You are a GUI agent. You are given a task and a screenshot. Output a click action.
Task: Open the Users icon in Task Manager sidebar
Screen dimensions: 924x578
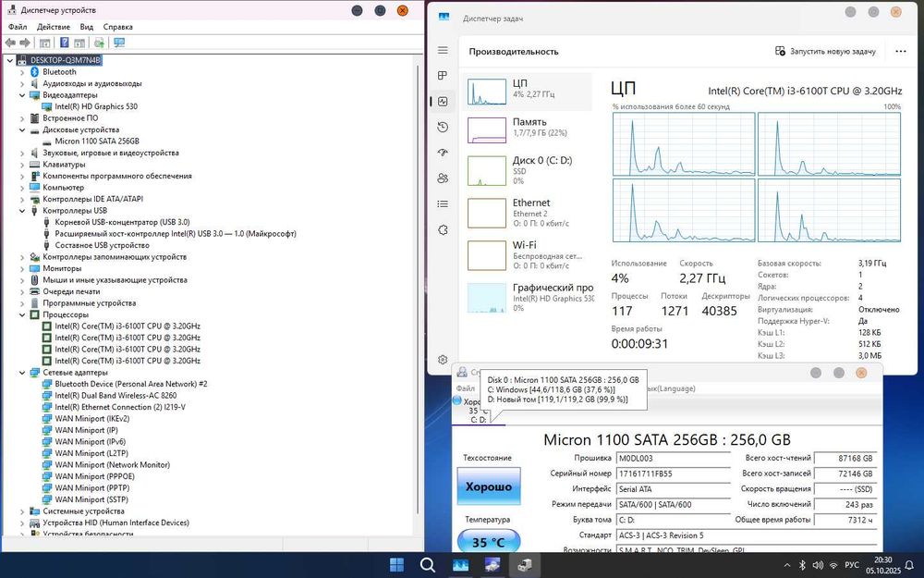[x=444, y=178]
